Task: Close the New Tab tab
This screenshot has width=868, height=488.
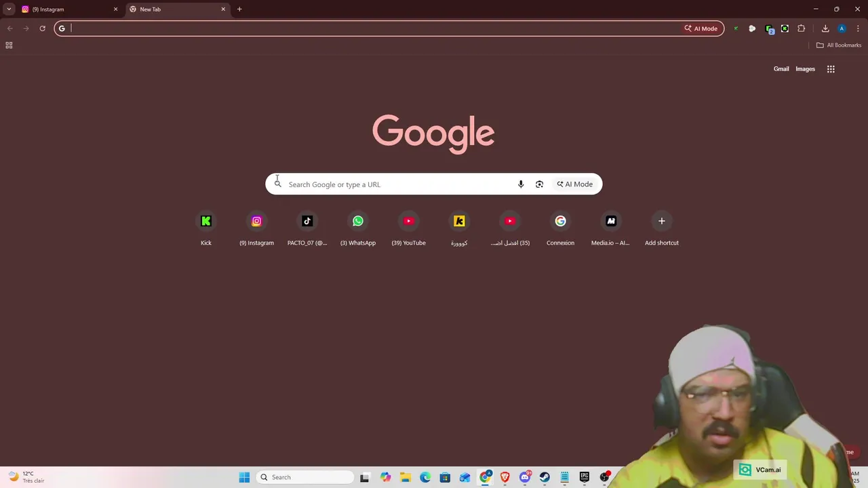Action: click(x=223, y=9)
